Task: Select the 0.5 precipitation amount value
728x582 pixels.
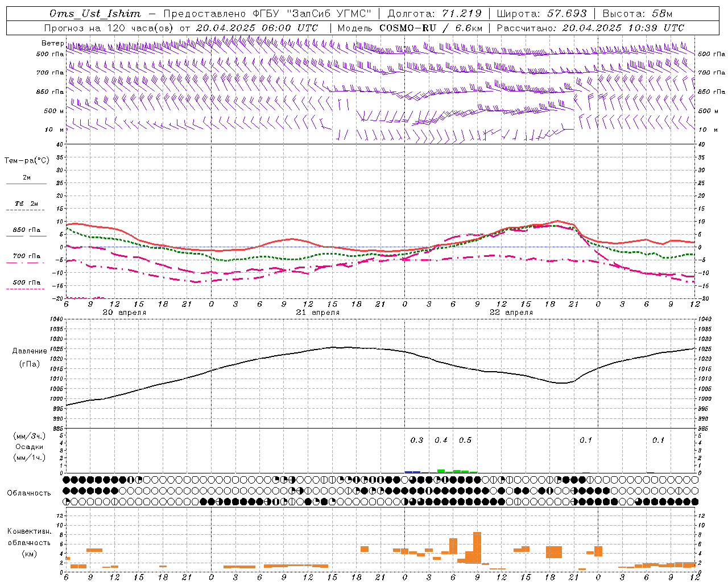Action: pos(465,440)
